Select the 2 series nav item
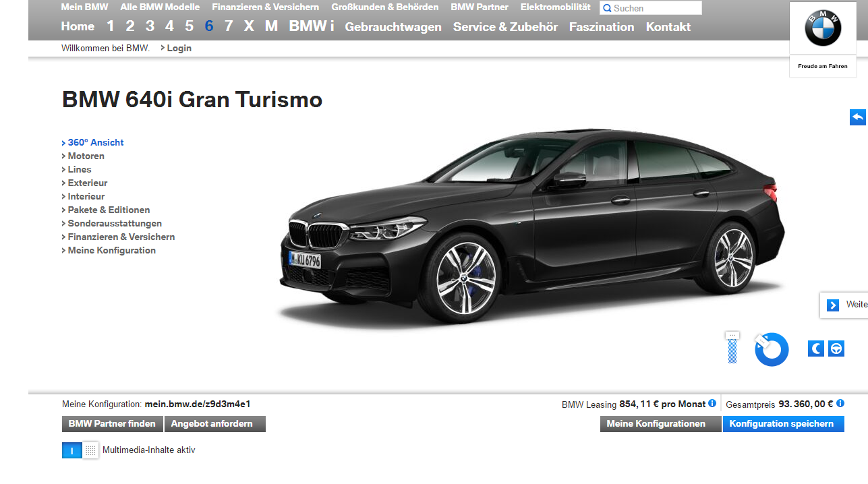 tap(130, 26)
